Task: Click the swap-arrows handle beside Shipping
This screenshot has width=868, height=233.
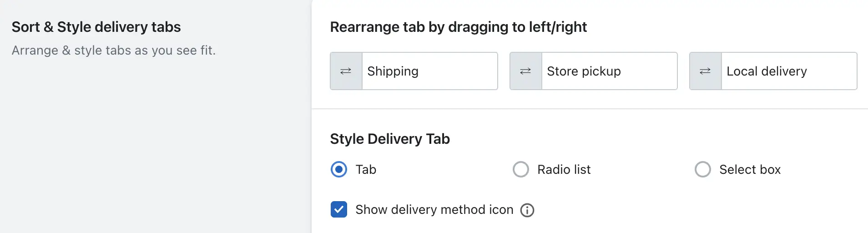Action: tap(346, 71)
